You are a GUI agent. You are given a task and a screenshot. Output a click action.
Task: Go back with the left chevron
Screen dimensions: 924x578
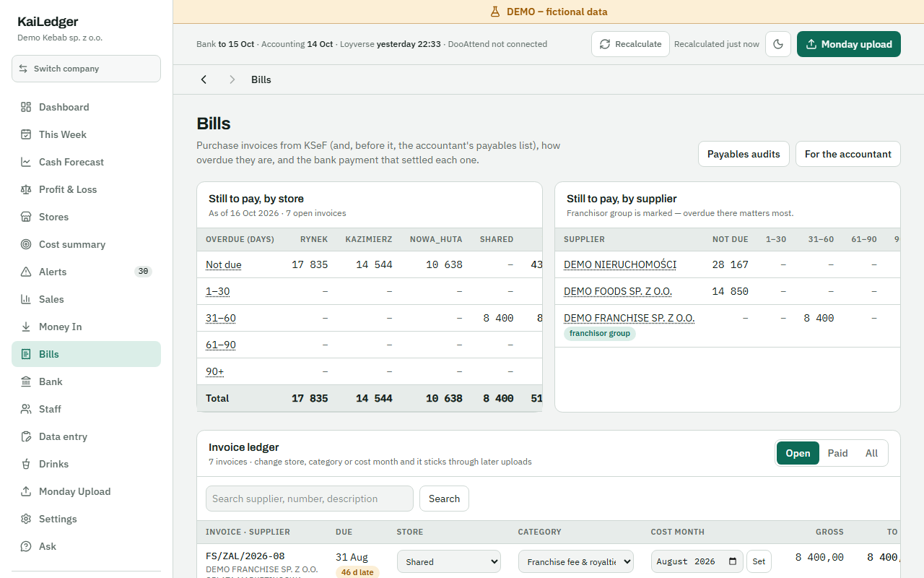[x=204, y=79]
